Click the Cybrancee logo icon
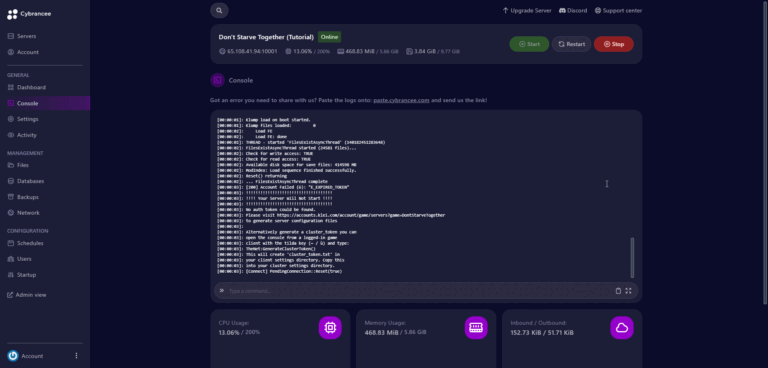The height and width of the screenshot is (368, 768). [x=12, y=14]
